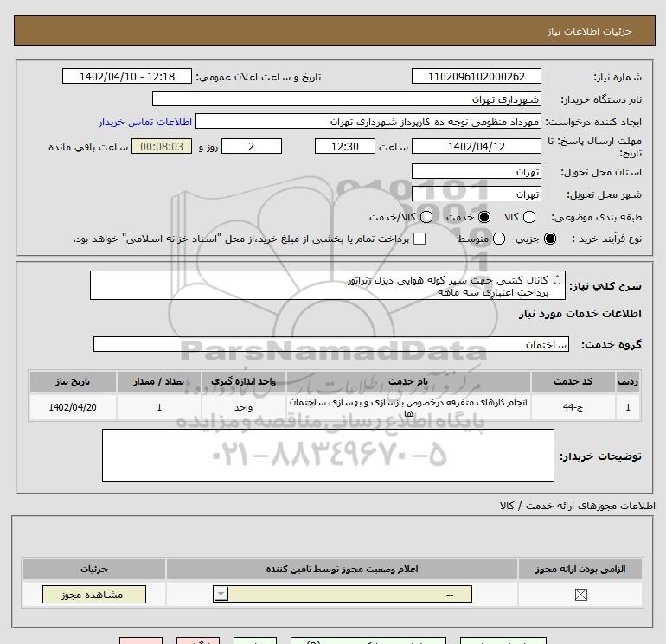Click the need number field 1102096102000262
This screenshot has height=644, width=666.
point(476,76)
